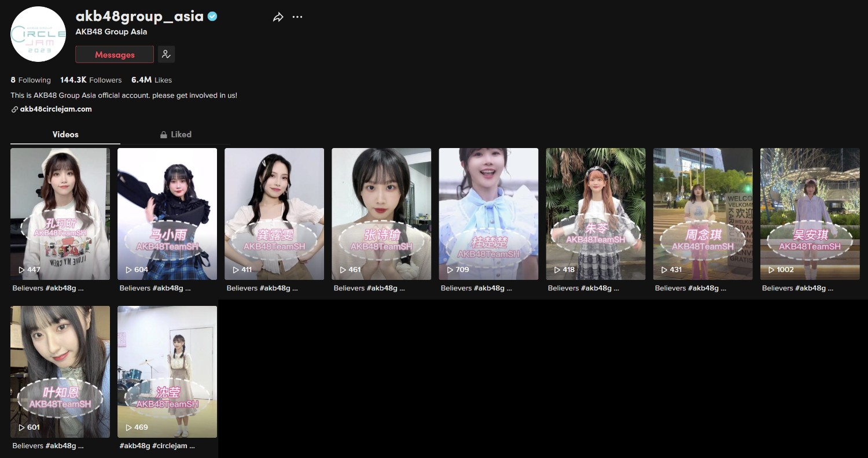Screen dimensions: 868x458
Task: Open the 桂楚楚 video thumbnail
Action: click(488, 214)
